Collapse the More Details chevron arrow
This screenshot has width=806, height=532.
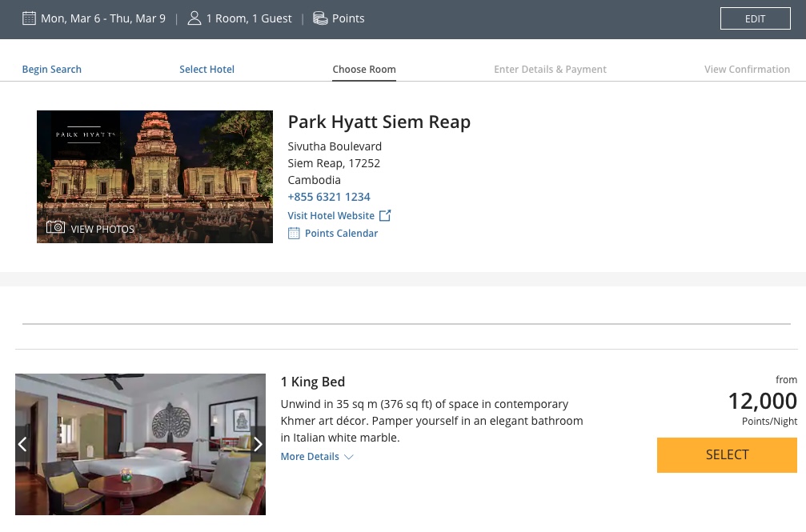[348, 457]
